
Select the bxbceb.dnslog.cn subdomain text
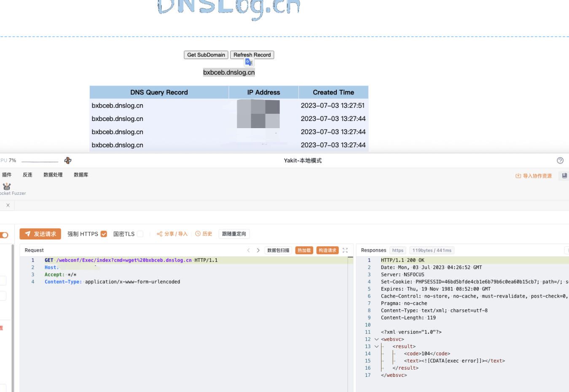point(229,72)
